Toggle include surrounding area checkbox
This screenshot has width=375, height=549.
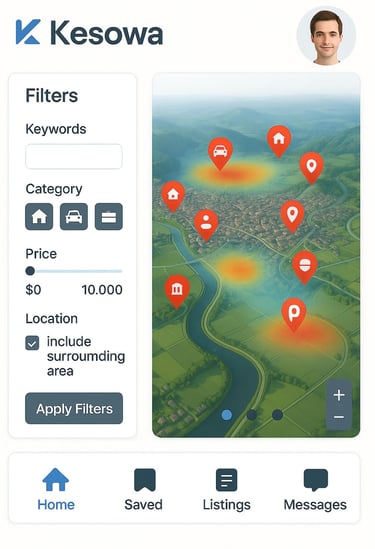pyautogui.click(x=32, y=343)
